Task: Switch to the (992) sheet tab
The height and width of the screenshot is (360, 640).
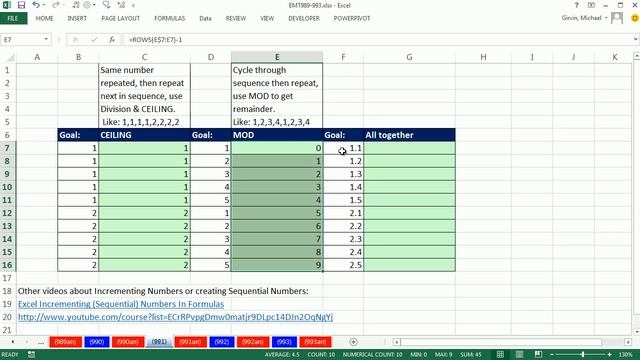Action: tap(222, 342)
